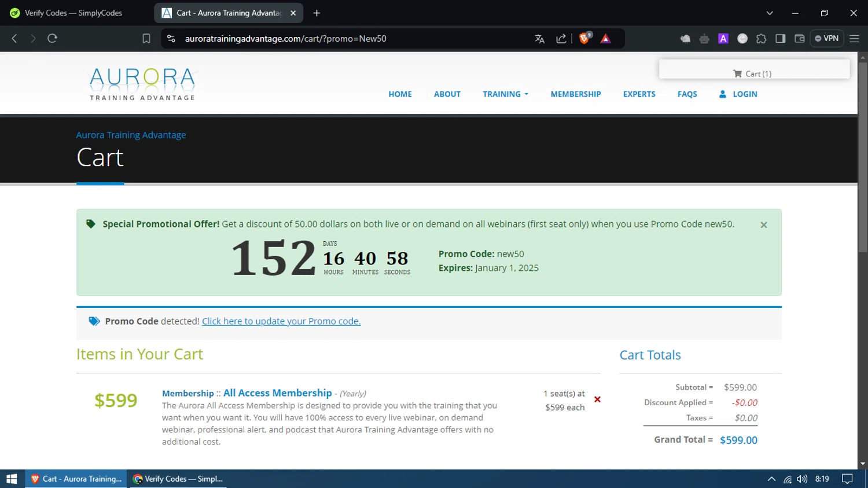Select Cart - Aurora Training taskbar button
Viewport: 868px width, 488px height.
click(x=76, y=479)
